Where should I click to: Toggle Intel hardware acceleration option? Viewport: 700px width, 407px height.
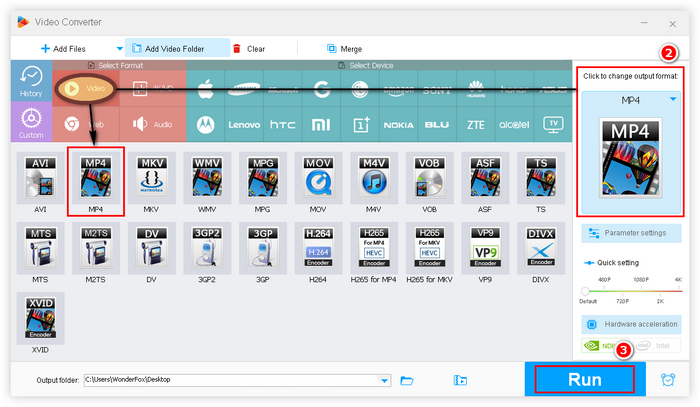point(657,345)
